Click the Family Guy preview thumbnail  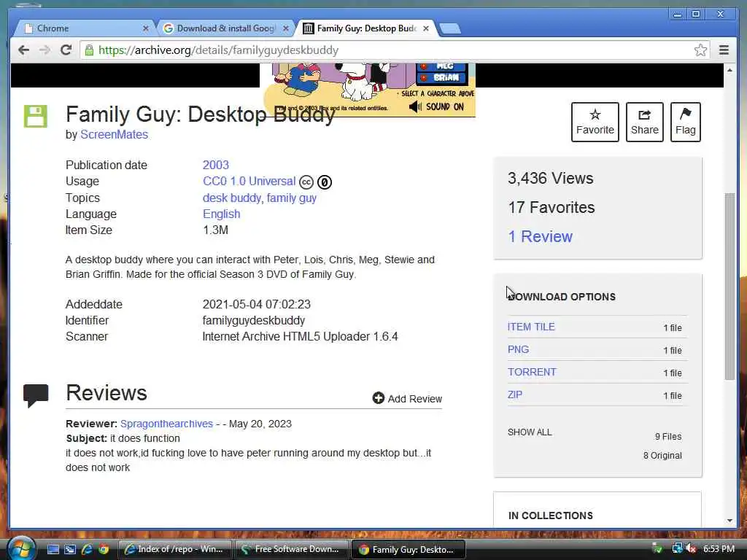click(368, 90)
